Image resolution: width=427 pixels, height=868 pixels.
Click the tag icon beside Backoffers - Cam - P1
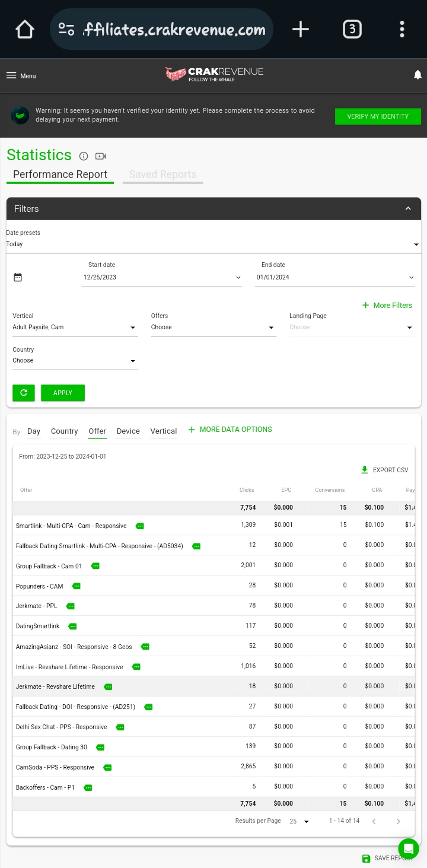pos(88,788)
